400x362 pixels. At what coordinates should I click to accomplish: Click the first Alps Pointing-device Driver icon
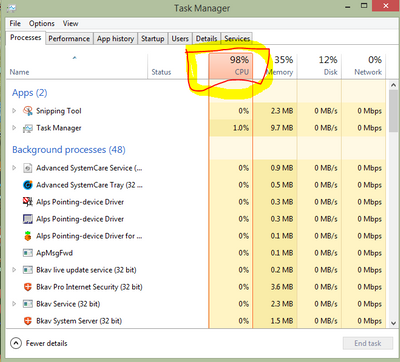28,202
